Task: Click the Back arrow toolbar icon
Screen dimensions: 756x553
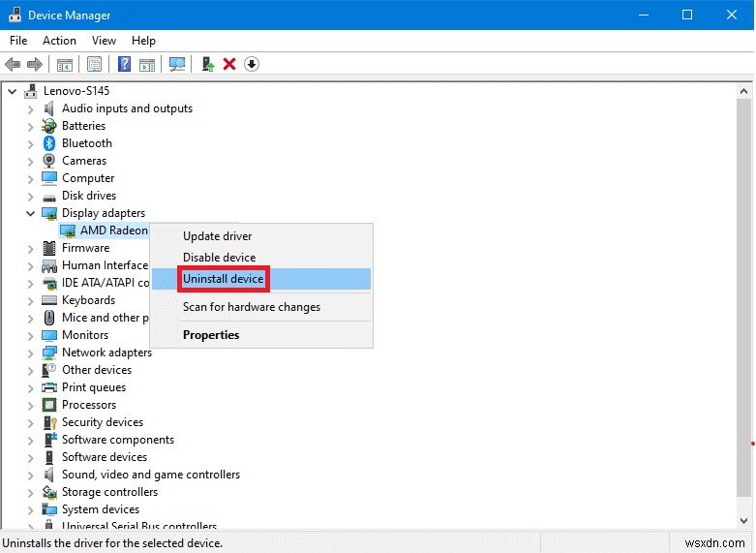Action: click(x=13, y=64)
